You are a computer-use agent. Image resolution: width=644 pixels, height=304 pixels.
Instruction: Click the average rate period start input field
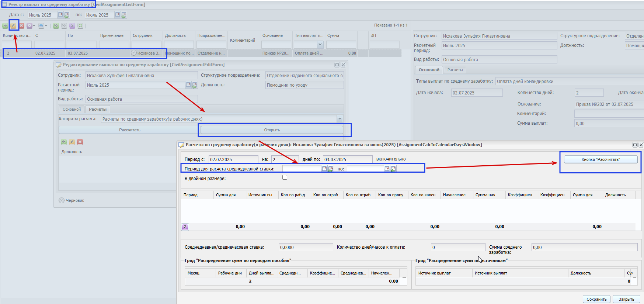(x=302, y=169)
